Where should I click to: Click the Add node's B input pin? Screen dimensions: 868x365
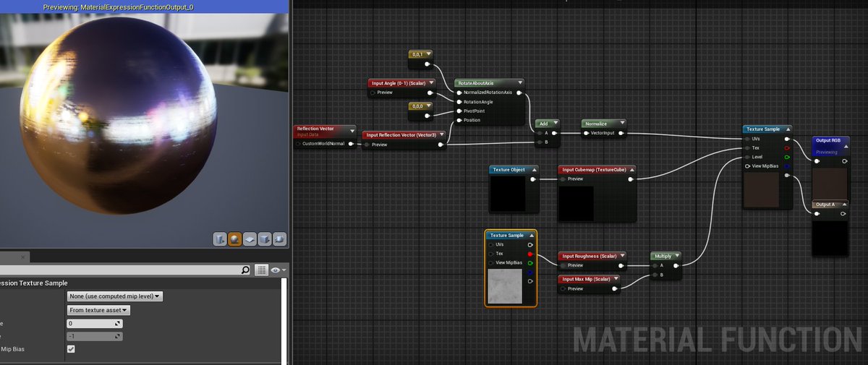(539, 142)
